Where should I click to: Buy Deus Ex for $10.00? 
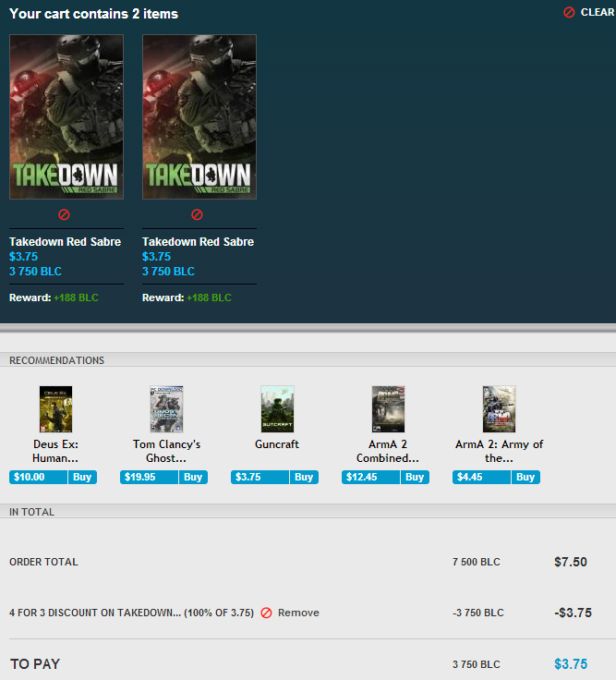(82, 477)
